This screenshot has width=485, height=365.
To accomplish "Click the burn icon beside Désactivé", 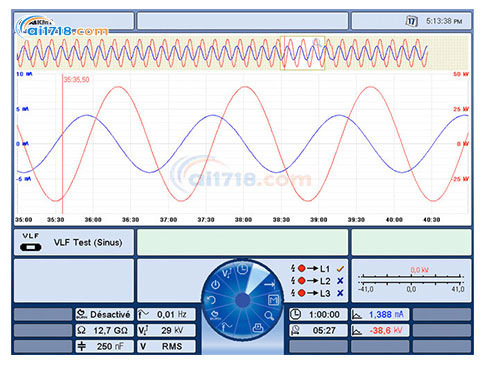I will tap(81, 314).
